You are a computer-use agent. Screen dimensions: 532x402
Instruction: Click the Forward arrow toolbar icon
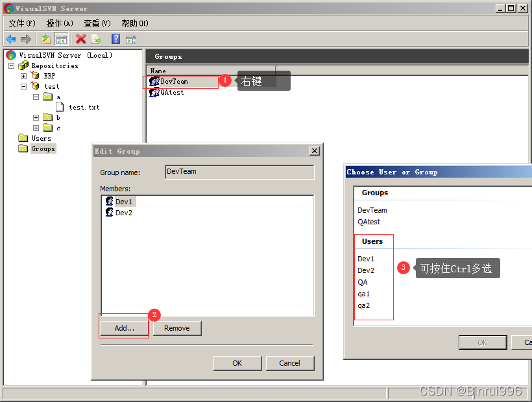click(x=26, y=40)
